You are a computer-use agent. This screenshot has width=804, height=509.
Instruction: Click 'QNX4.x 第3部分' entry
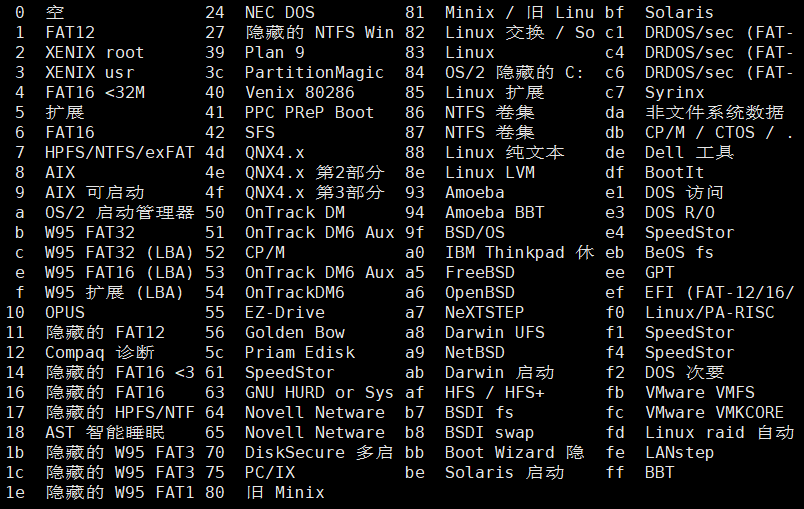coord(314,192)
